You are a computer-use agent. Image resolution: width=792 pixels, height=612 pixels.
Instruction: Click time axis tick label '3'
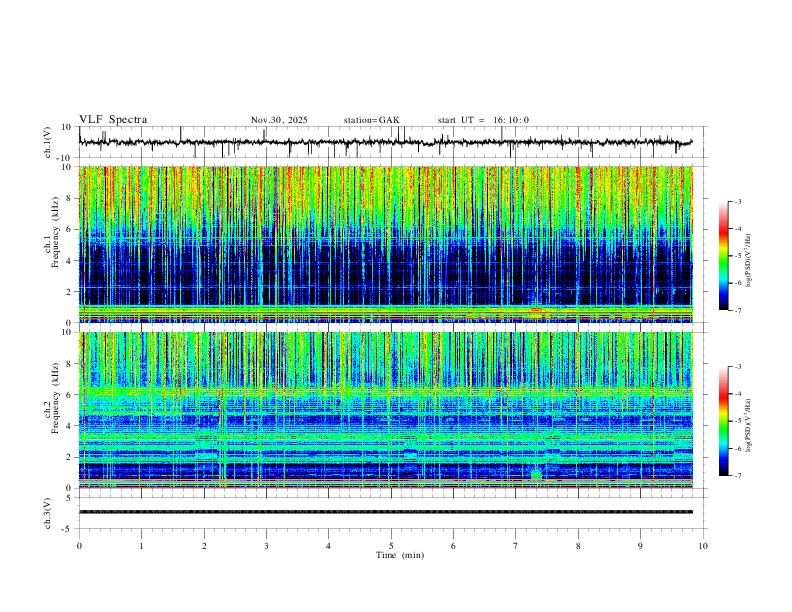coord(266,546)
